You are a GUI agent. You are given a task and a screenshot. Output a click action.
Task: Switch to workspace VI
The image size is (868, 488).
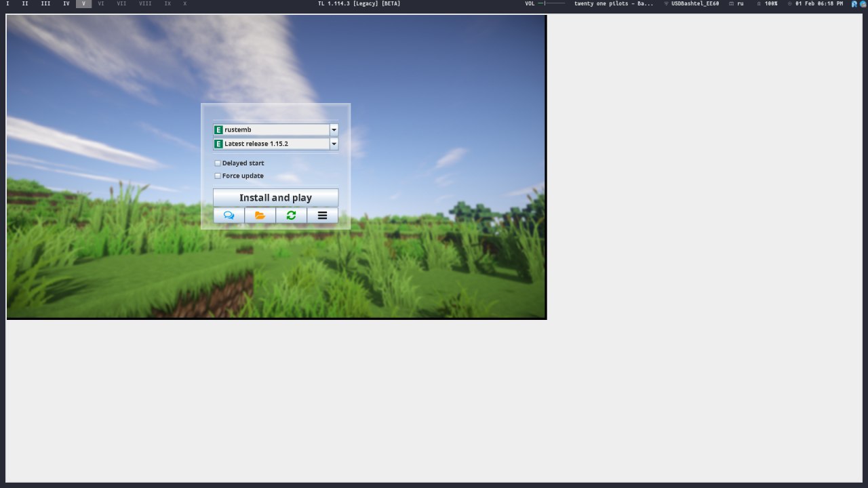101,3
